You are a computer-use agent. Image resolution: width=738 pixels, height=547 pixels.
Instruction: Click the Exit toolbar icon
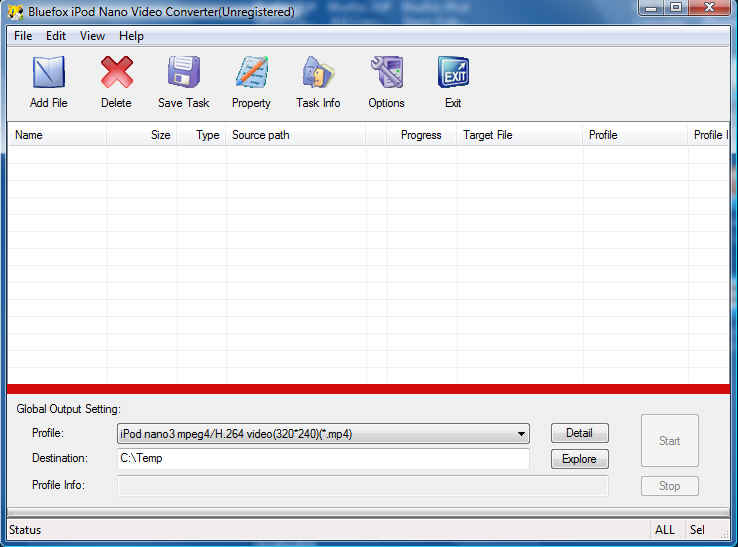point(453,72)
